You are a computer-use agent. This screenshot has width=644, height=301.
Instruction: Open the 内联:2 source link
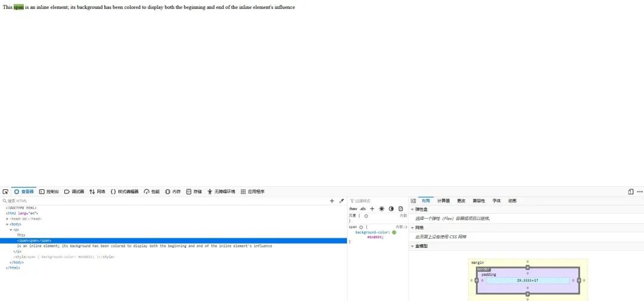401,227
